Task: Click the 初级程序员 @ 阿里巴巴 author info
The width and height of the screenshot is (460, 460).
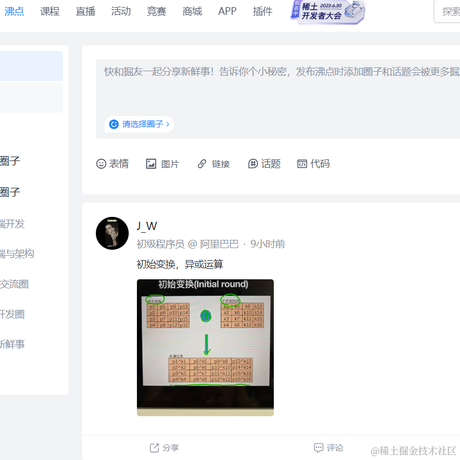Action: (x=188, y=244)
